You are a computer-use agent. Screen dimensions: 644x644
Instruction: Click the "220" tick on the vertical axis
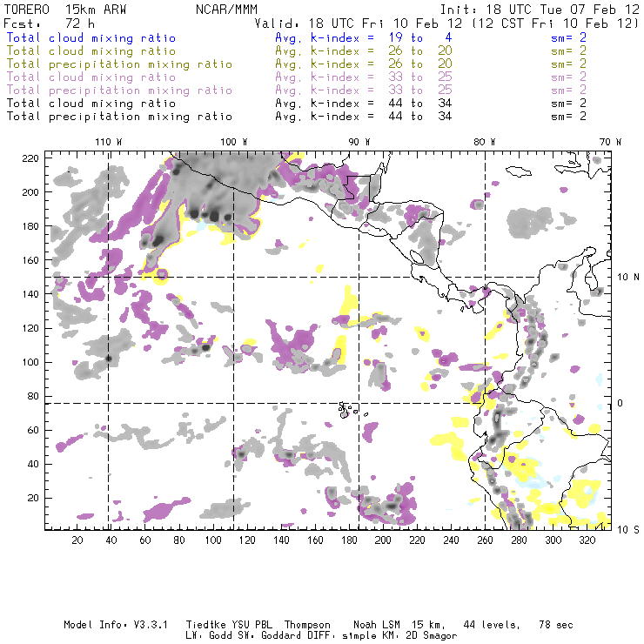point(30,158)
